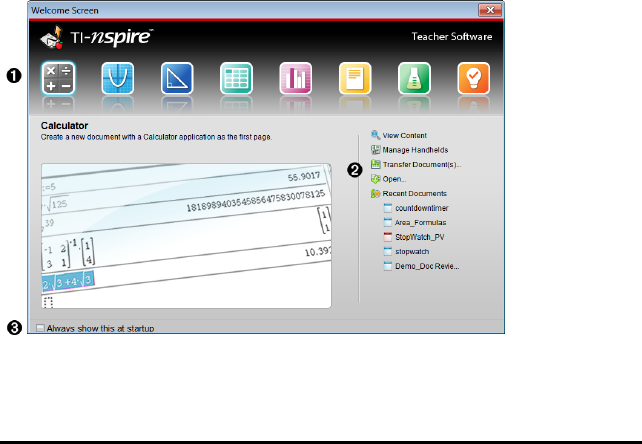
Task: Toggle Always show this at startup checkbox
Action: point(40,328)
